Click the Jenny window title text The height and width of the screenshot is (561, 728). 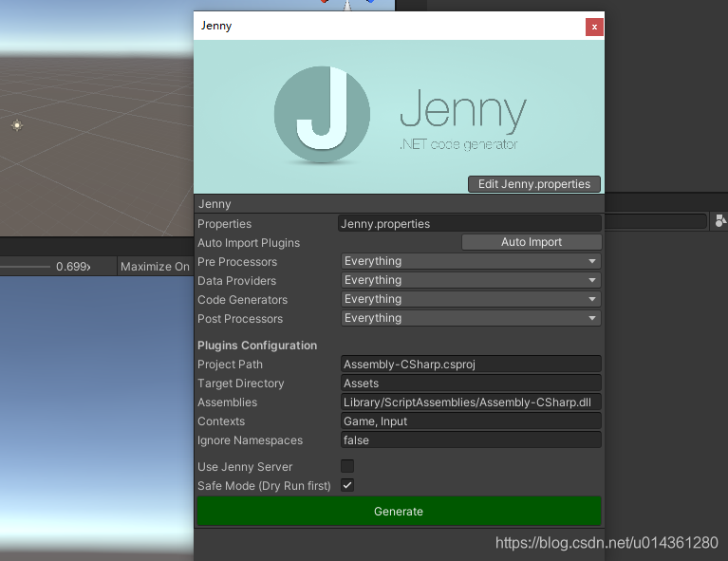215,26
